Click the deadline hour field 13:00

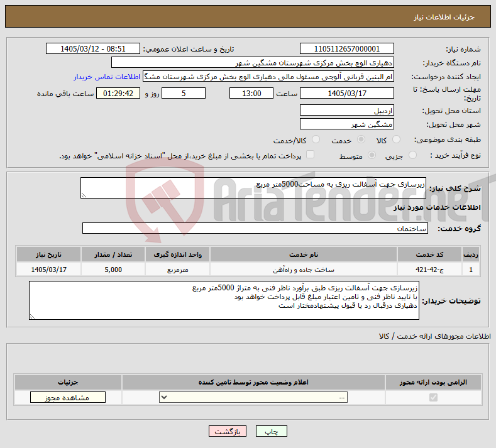click(x=251, y=93)
